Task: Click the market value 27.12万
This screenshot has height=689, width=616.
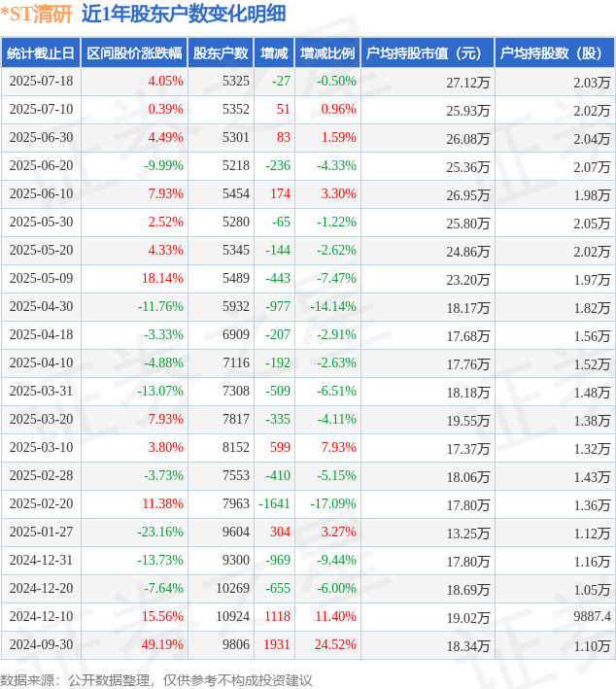Action: tap(468, 83)
